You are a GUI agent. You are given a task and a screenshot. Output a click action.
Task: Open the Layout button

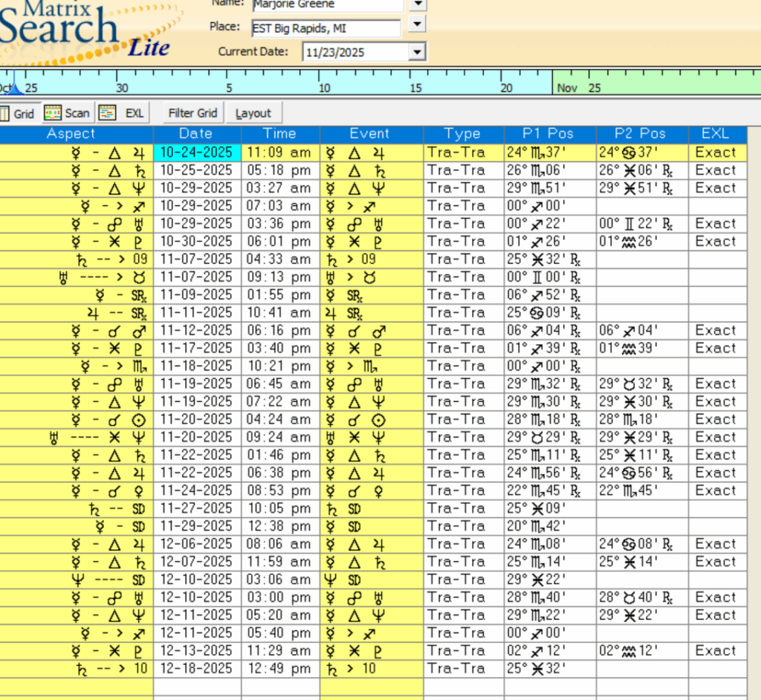click(253, 114)
